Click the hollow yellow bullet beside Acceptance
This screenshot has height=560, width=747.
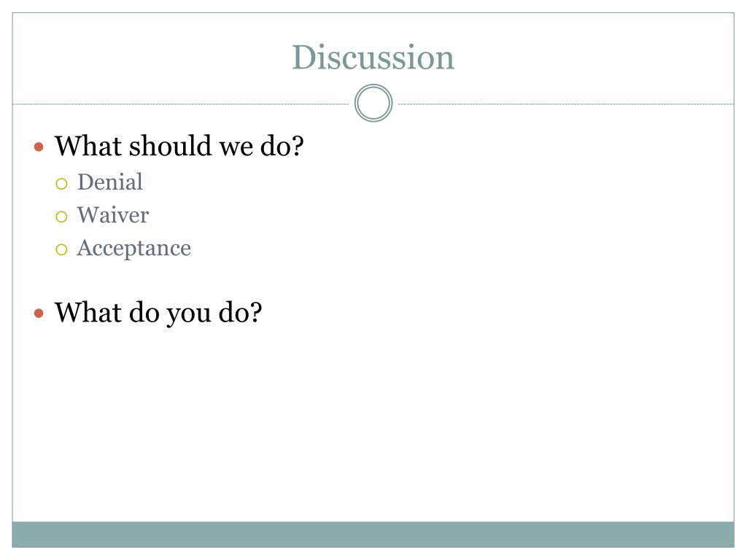61,249
